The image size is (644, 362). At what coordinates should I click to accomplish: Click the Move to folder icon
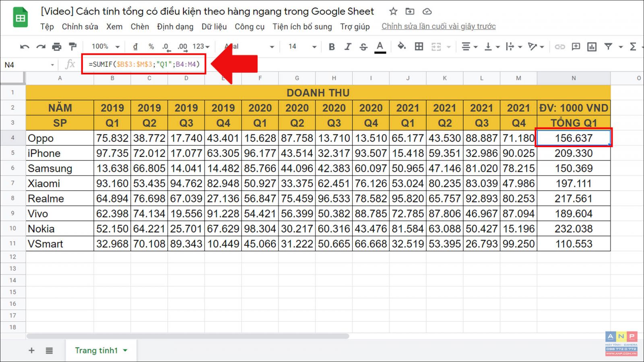tap(410, 11)
